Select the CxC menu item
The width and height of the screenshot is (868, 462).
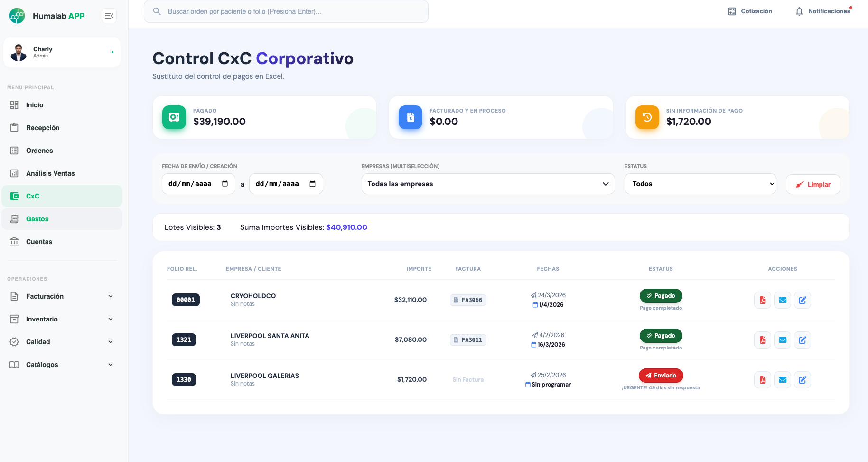[62, 196]
